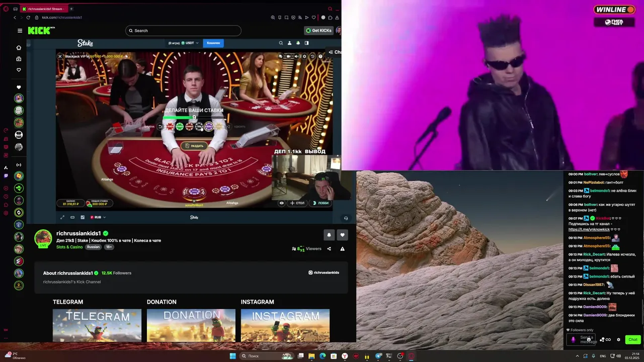Toggle theater mode for Stake game
Viewport: 644px width, 362px height.
(x=72, y=217)
